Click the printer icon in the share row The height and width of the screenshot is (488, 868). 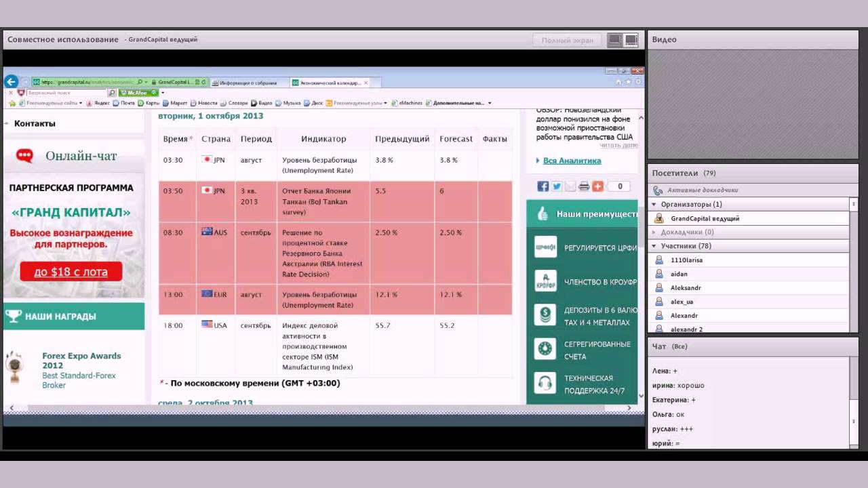pyautogui.click(x=584, y=186)
